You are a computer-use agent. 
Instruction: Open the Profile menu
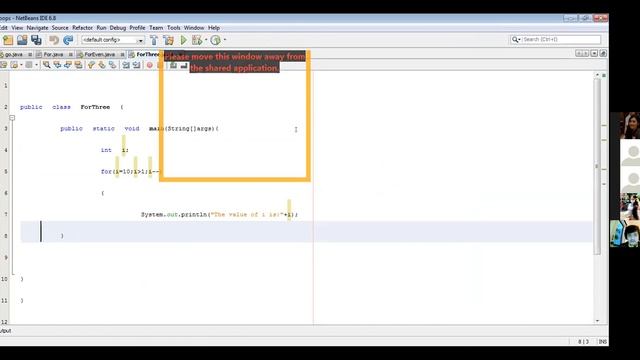click(x=137, y=28)
